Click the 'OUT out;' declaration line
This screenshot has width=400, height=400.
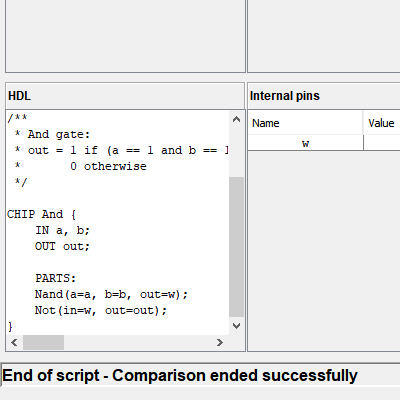[62, 246]
